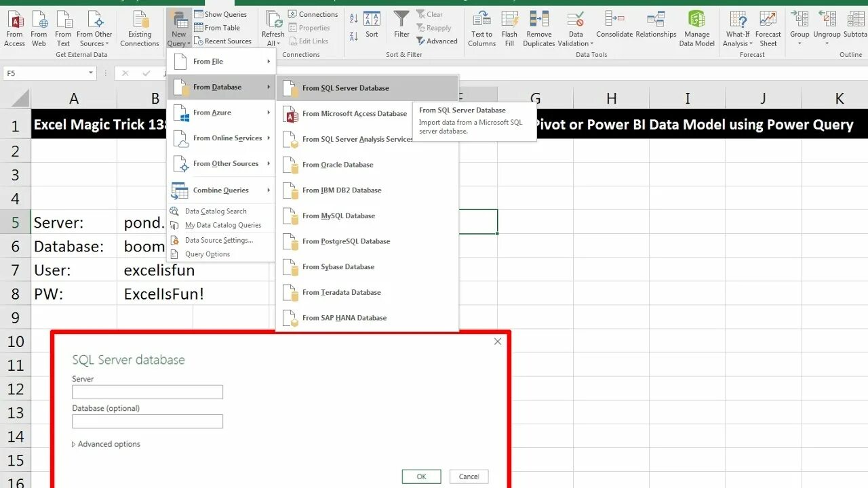Image resolution: width=868 pixels, height=488 pixels.
Task: Expand From Other Sources submenu
Action: (x=221, y=163)
